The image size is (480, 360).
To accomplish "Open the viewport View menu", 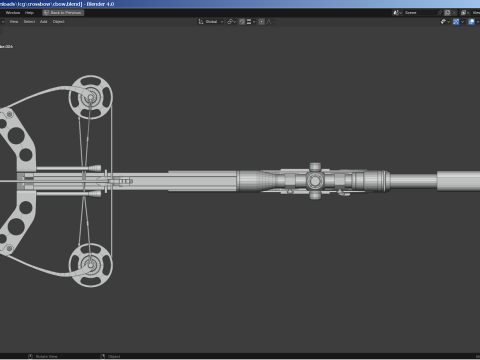I will pos(14,22).
